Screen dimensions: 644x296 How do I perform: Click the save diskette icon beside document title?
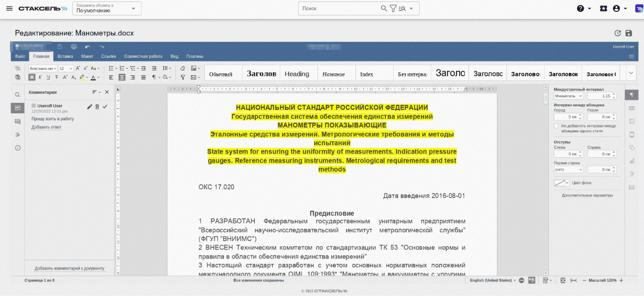pyautogui.click(x=629, y=33)
